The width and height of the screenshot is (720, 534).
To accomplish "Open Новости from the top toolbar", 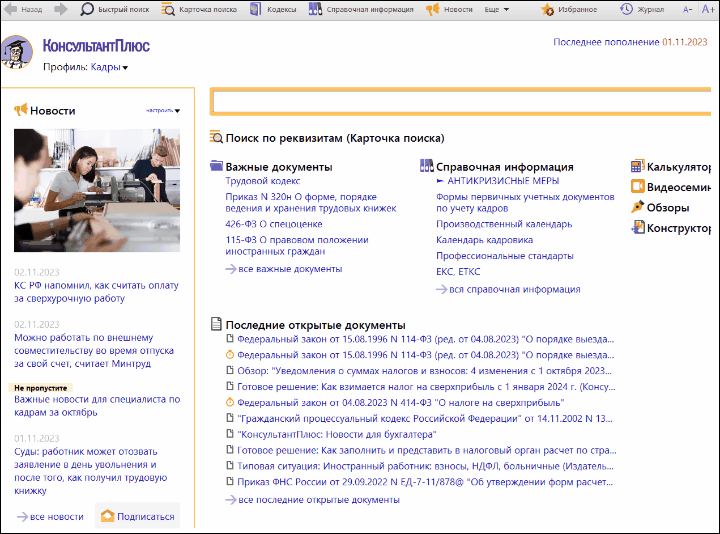I will click(x=449, y=9).
